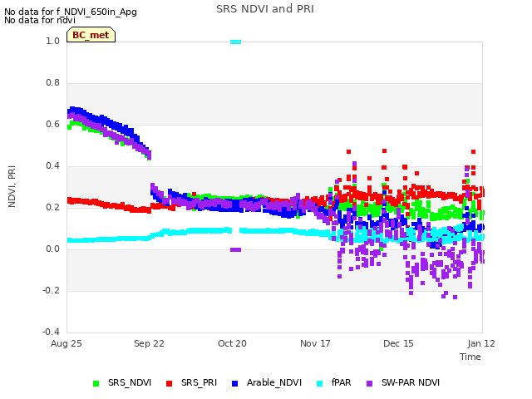
Task: Toggle the fPAR legend entry
Action: pos(334,382)
